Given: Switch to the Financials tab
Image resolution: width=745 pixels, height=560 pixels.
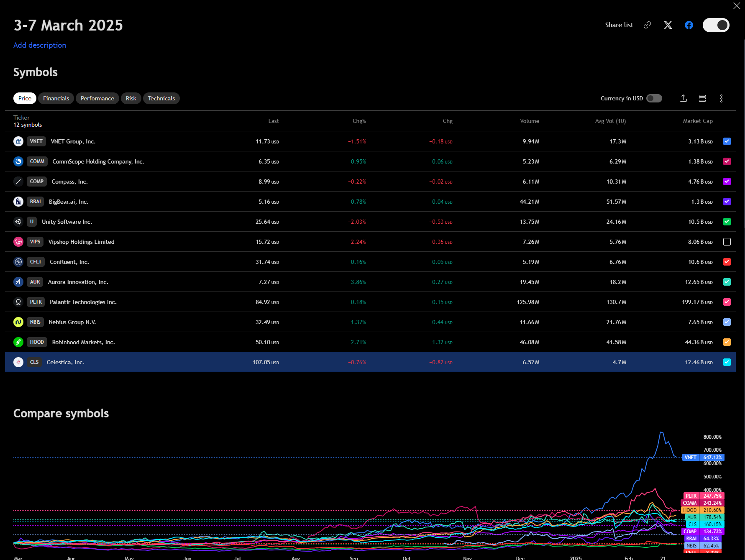Looking at the screenshot, I should [56, 98].
